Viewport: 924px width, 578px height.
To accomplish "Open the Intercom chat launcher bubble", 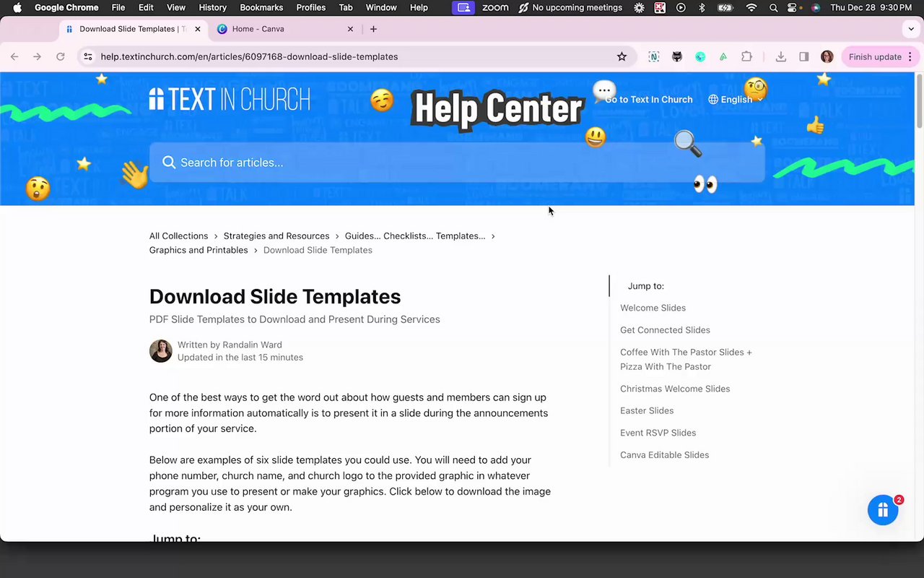I will click(883, 510).
